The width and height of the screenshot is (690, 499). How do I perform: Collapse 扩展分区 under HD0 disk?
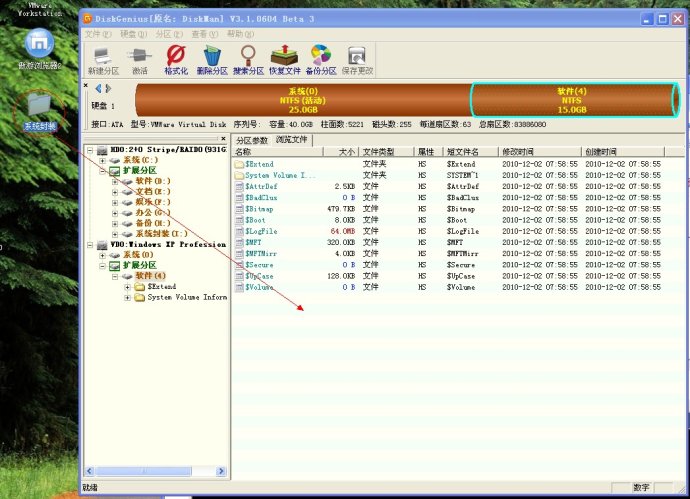(103, 171)
